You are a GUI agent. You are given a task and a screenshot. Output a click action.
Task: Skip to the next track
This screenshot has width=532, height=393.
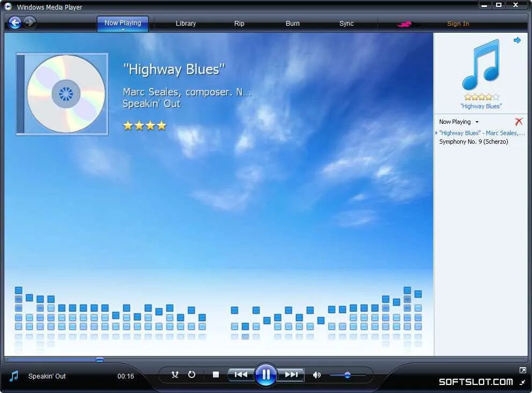tap(291, 375)
